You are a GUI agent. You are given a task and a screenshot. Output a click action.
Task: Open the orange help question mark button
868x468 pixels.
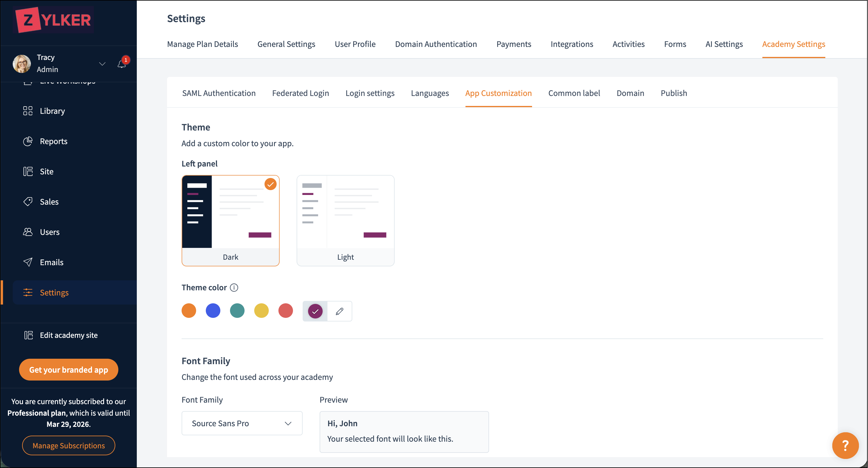click(845, 445)
